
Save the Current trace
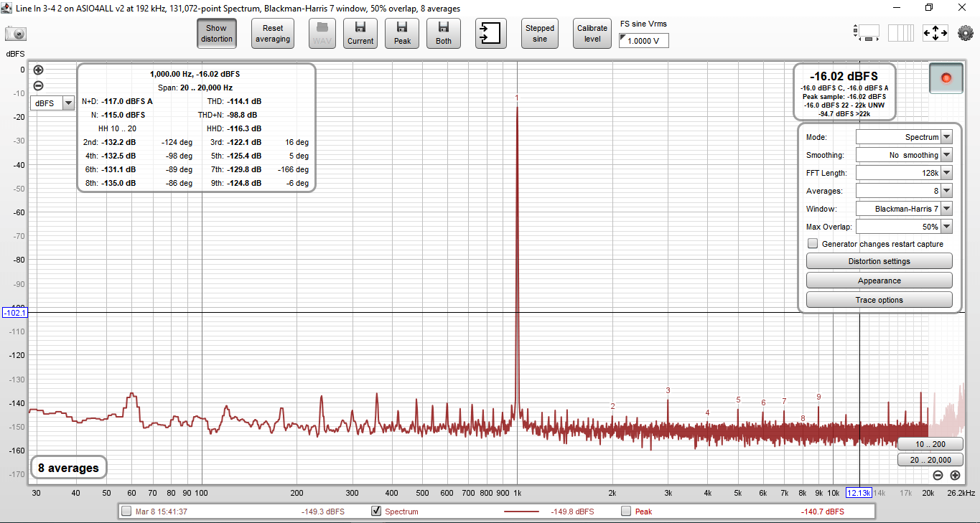click(x=360, y=34)
